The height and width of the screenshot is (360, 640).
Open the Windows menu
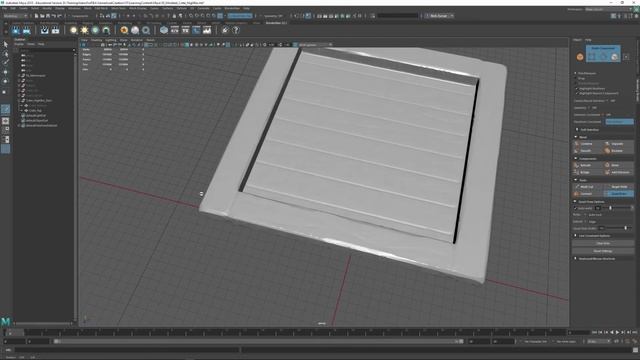click(74, 8)
